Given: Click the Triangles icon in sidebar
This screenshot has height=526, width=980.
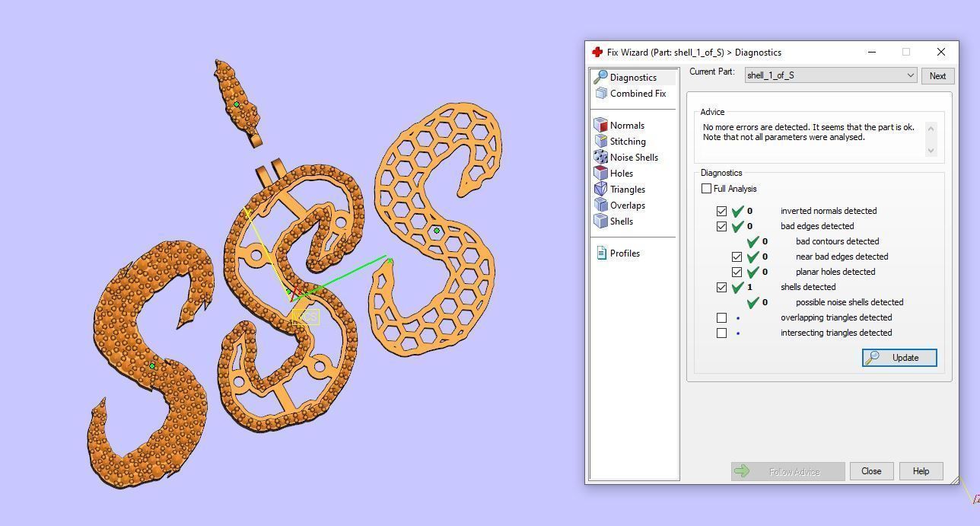Looking at the screenshot, I should click(600, 189).
